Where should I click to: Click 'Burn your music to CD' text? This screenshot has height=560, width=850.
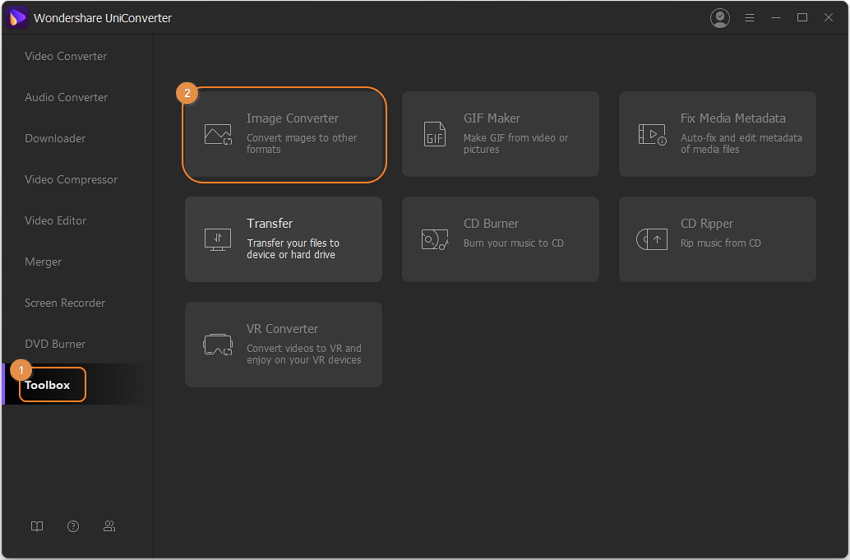513,243
